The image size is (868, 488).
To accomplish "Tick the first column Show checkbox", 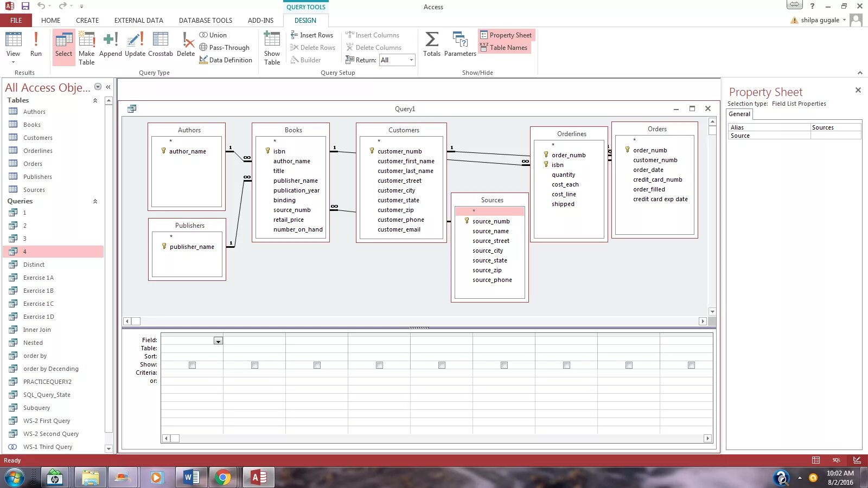I will point(192,365).
